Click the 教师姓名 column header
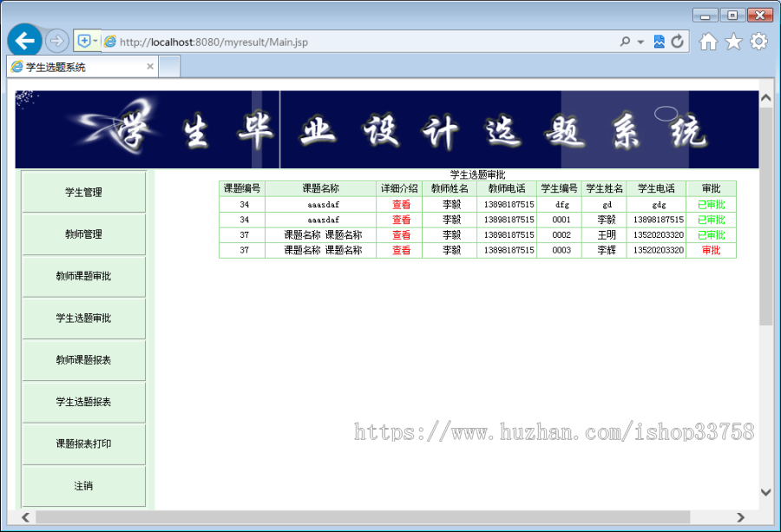Screen dimensions: 781x532 (450, 189)
